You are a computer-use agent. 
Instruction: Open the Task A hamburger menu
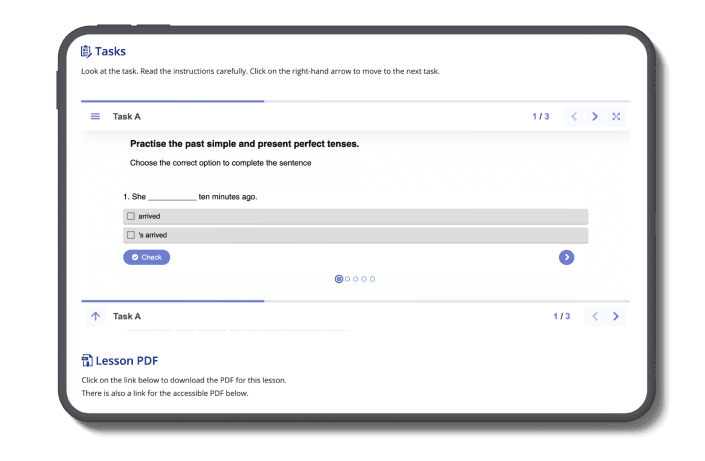click(x=96, y=117)
